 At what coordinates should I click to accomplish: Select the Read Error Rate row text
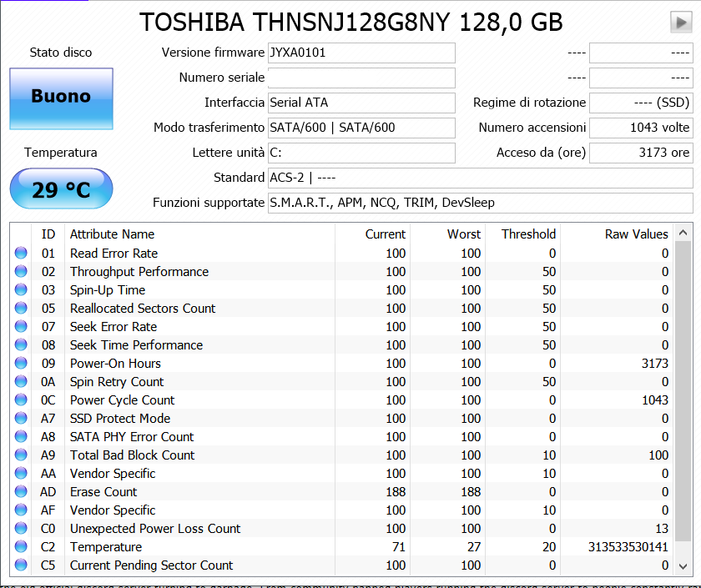[x=114, y=254]
